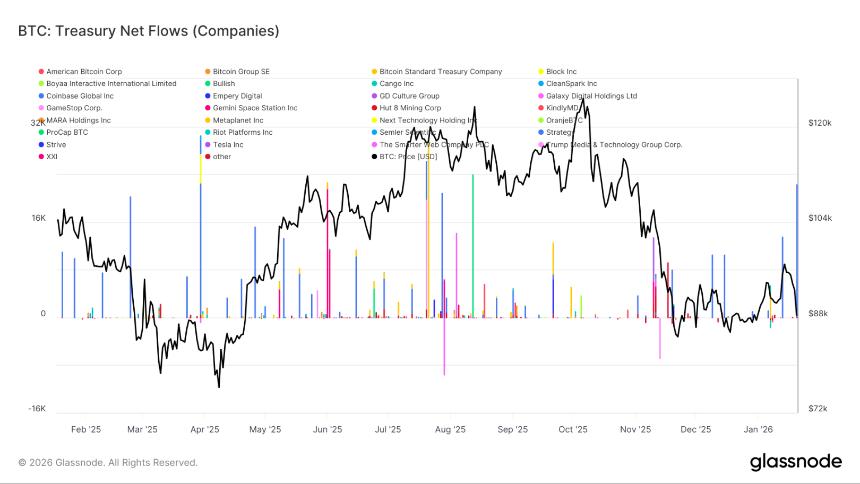Click the Bullish legend marker
The height and width of the screenshot is (484, 860).
tap(207, 84)
